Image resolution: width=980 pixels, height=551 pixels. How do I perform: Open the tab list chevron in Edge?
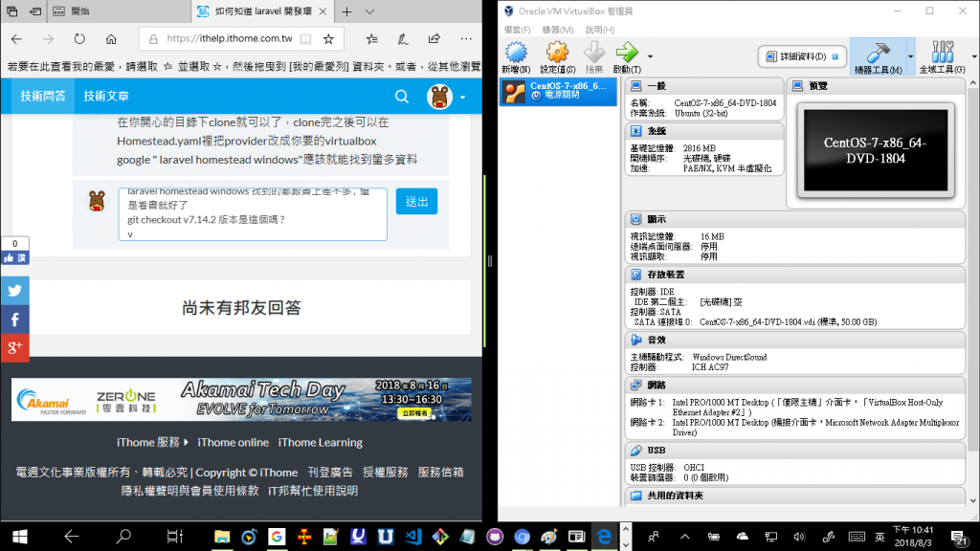point(369,11)
